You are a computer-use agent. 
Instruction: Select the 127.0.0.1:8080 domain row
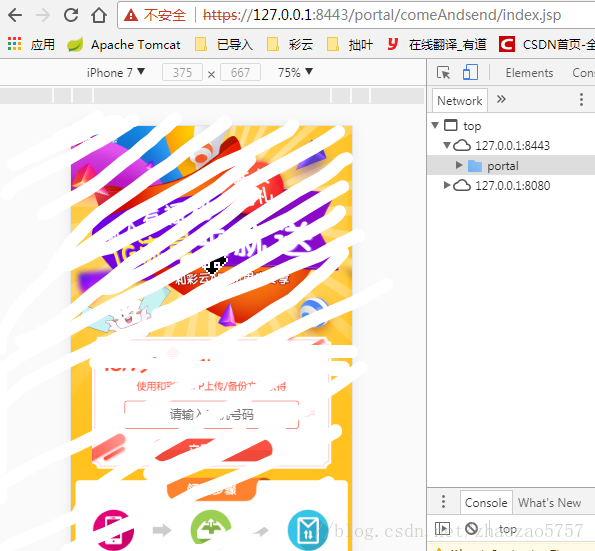point(511,185)
